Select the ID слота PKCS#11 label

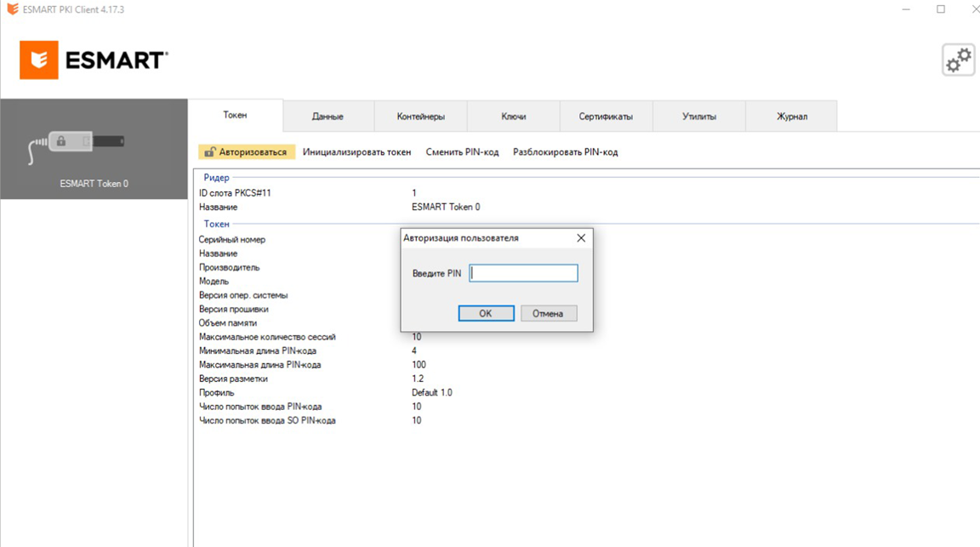235,193
